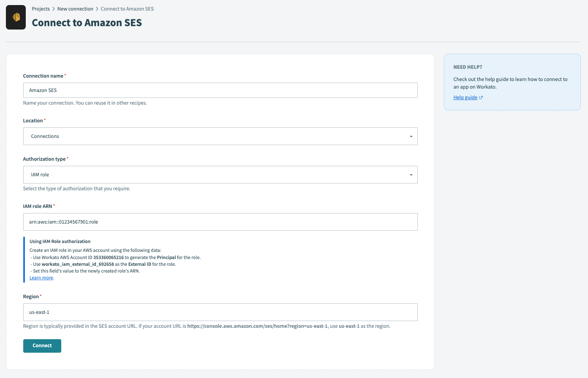Open the Location dropdown showing Connections
The image size is (588, 378).
click(220, 136)
